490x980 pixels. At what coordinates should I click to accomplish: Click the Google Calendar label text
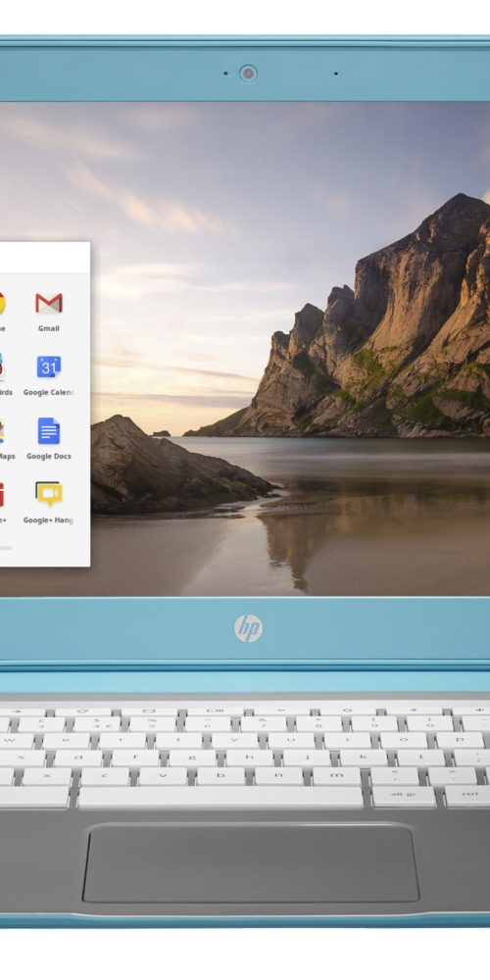(x=49, y=393)
